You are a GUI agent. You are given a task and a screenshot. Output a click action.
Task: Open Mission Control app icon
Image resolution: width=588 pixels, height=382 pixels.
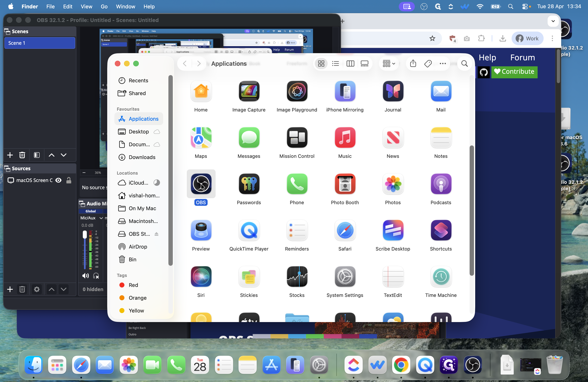pos(297,137)
